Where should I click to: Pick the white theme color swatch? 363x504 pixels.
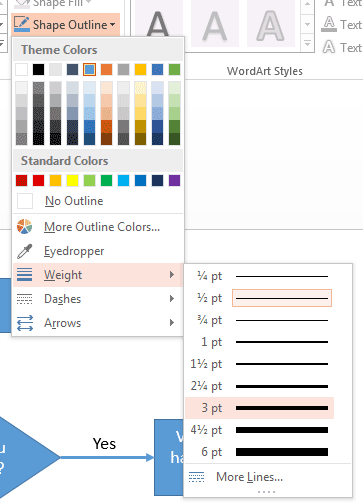coord(22,70)
